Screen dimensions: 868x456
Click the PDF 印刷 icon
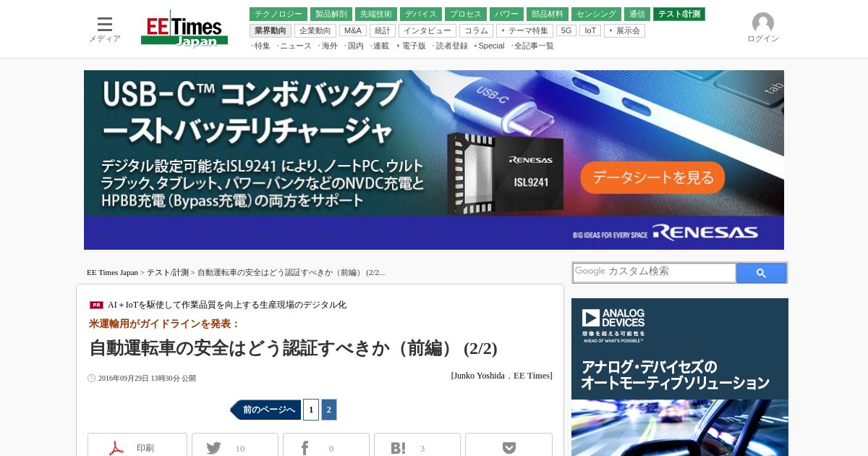tap(116, 448)
